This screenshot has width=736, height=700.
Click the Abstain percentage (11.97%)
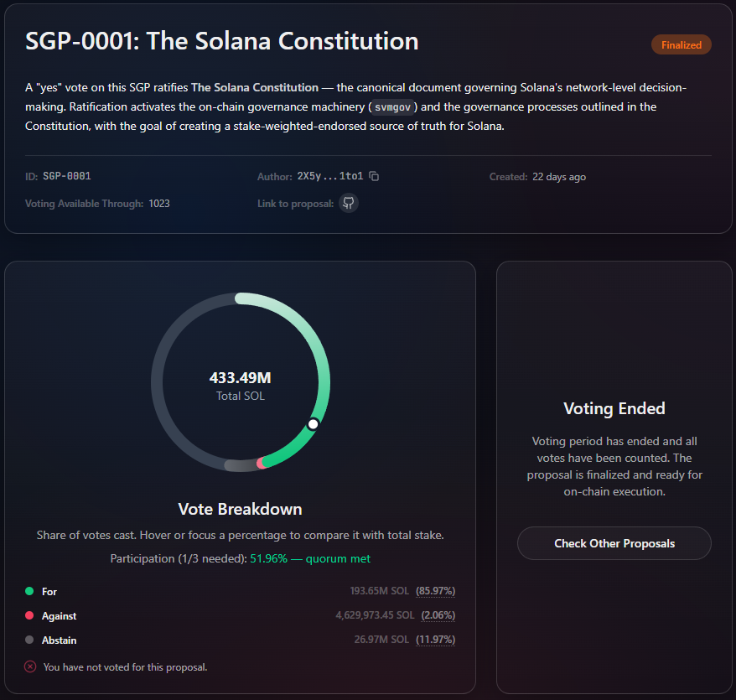[x=435, y=640]
